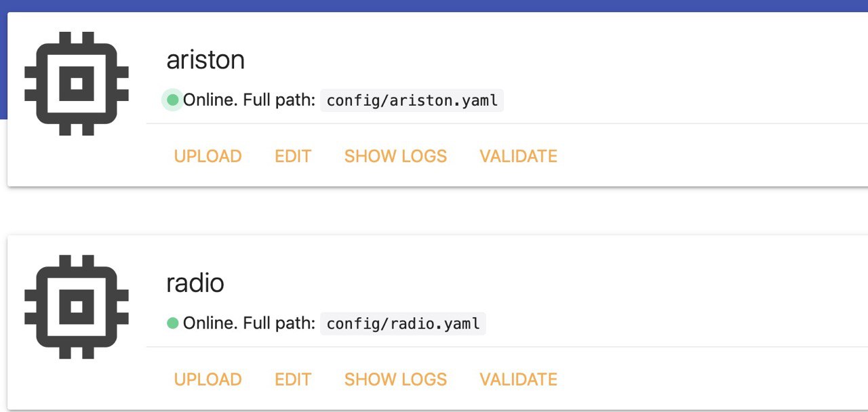The image size is (868, 412).
Task: Upload firmware to the radio node
Action: pos(208,379)
